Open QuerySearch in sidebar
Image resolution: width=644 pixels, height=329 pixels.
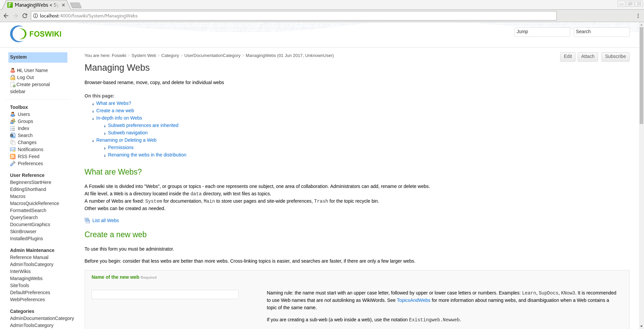[x=24, y=217]
